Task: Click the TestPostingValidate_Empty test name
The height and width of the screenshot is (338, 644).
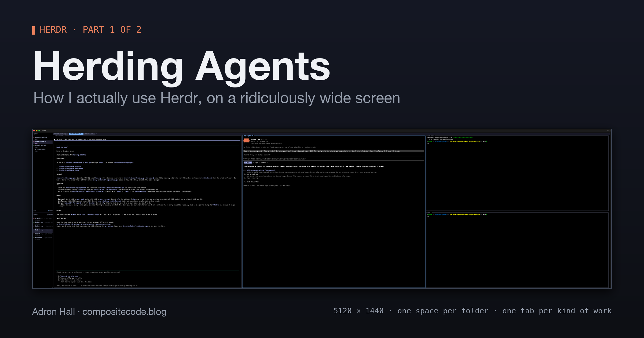Action: (x=69, y=170)
